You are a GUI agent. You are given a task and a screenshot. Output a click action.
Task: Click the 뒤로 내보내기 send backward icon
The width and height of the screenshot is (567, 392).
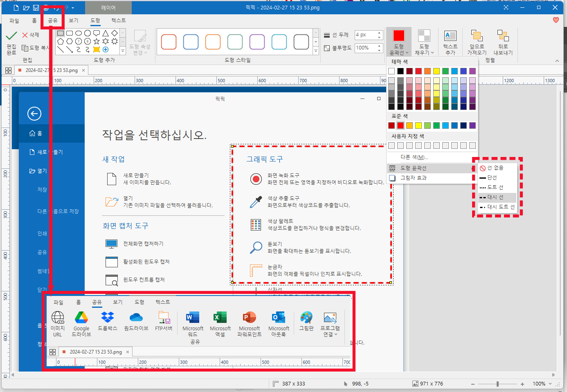(x=503, y=36)
